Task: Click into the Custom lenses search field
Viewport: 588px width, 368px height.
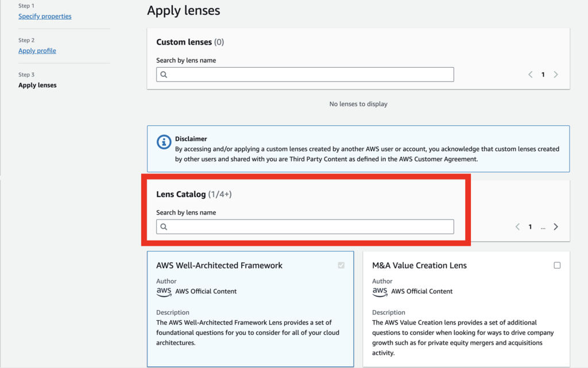Action: (304, 74)
